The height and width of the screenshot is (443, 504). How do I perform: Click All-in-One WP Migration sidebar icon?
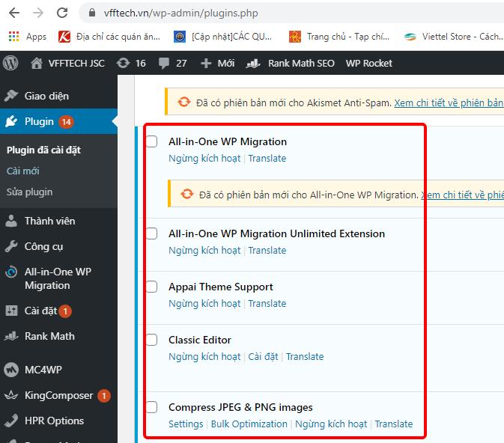[11, 272]
